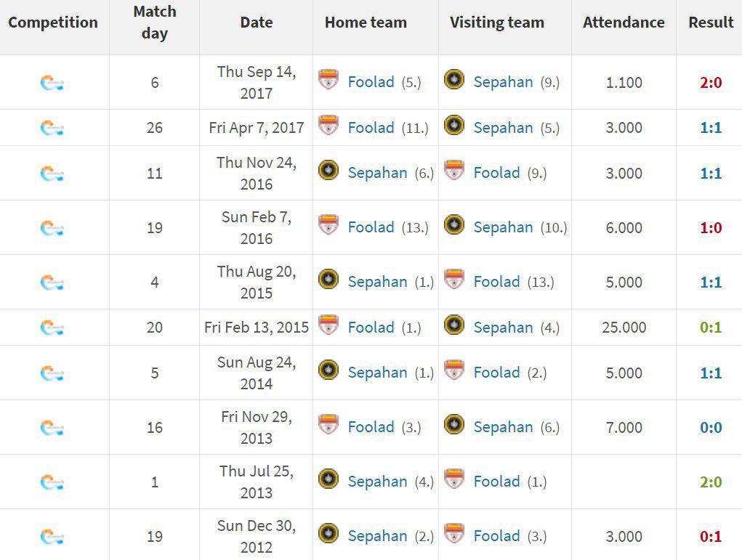Viewport: 742px width, 560px height.
Task: Click Sepahan badge in the Nov 29, 2013 row
Action: click(453, 424)
